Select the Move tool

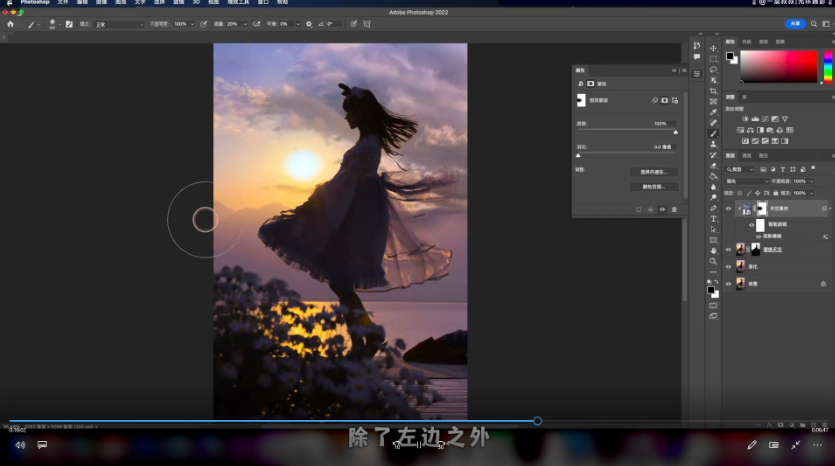(713, 48)
